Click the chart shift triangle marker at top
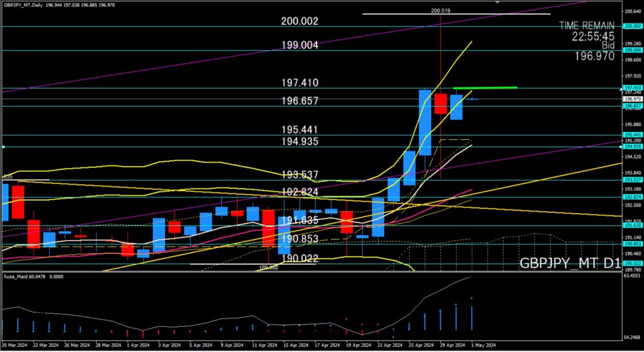 click(x=497, y=2)
